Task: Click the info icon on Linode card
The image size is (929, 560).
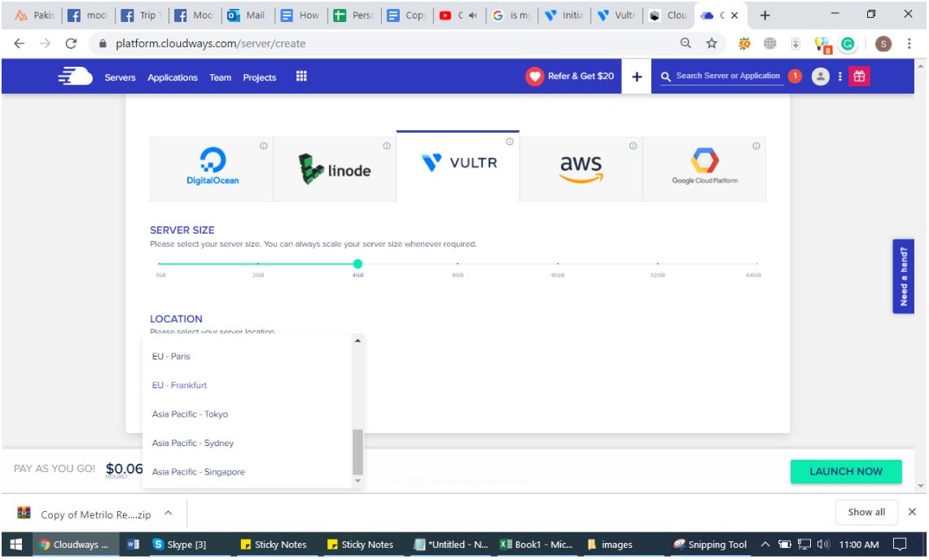Action: pyautogui.click(x=386, y=146)
